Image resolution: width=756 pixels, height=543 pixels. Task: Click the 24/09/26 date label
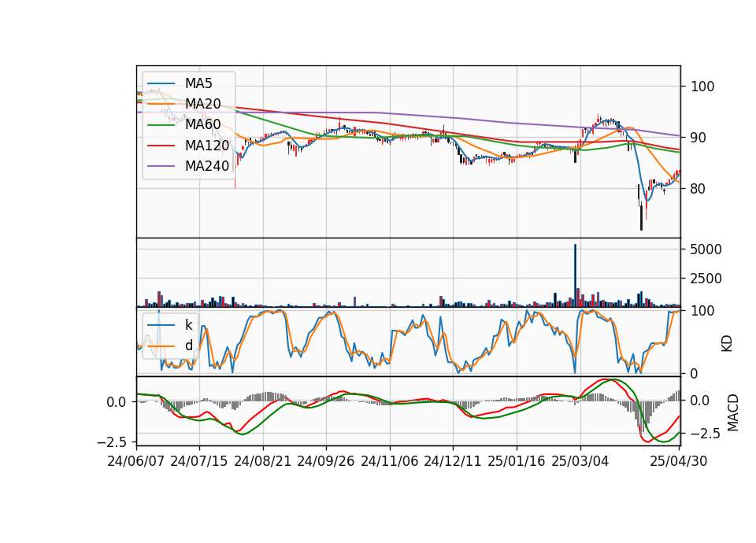(325, 461)
